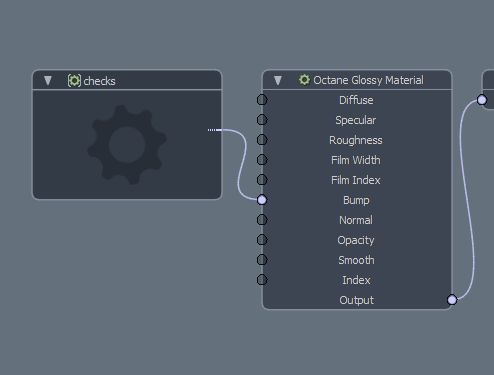Collapse the Octane Glossy Material node
Image resolution: width=494 pixels, height=375 pixels.
click(278, 80)
